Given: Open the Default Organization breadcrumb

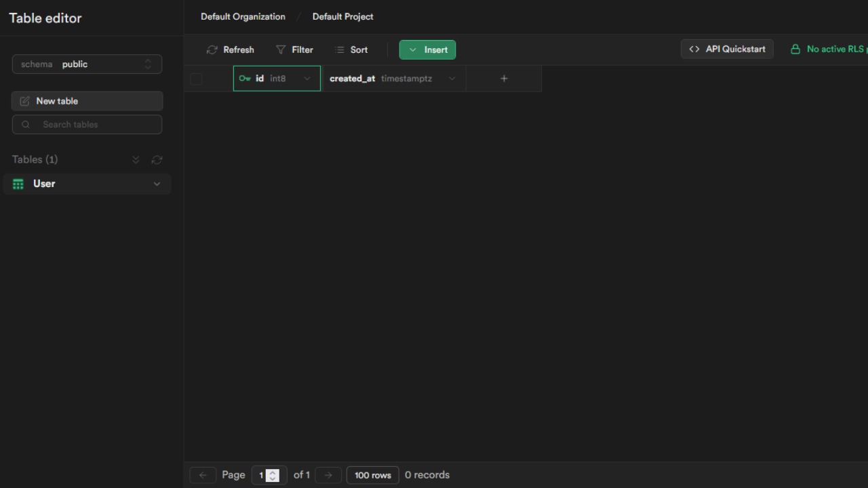Looking at the screenshot, I should pyautogui.click(x=243, y=16).
